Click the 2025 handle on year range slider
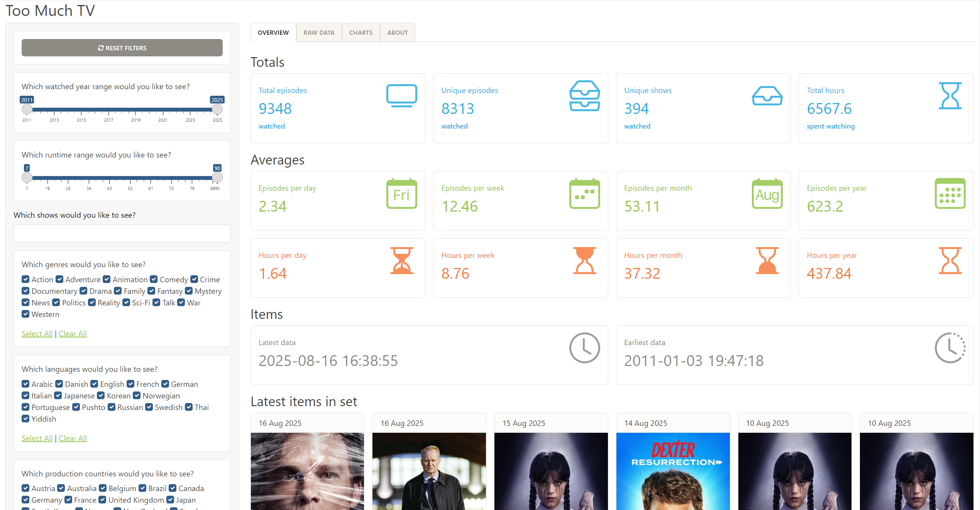 (217, 109)
